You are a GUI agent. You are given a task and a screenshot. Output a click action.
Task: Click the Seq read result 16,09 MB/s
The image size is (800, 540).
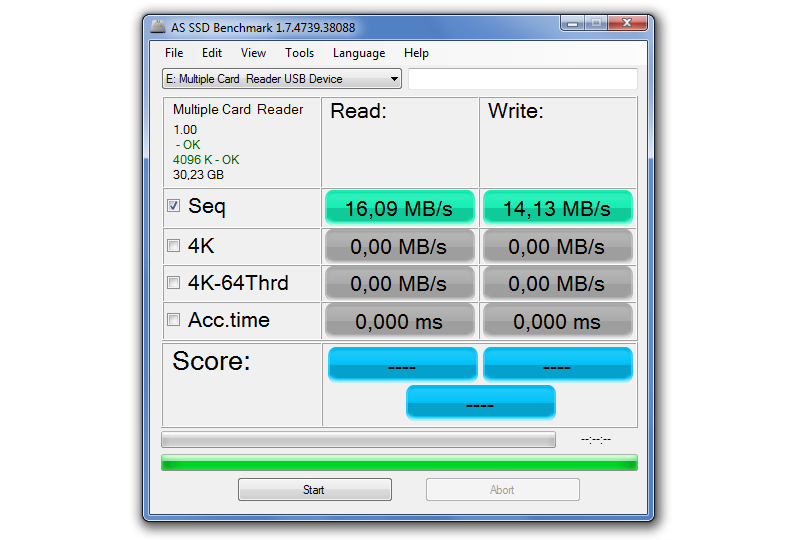click(x=399, y=208)
